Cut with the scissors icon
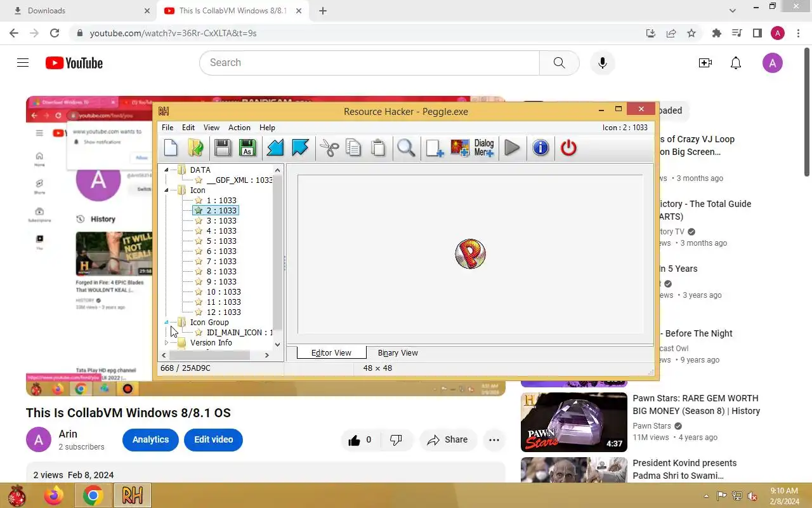 tap(329, 148)
